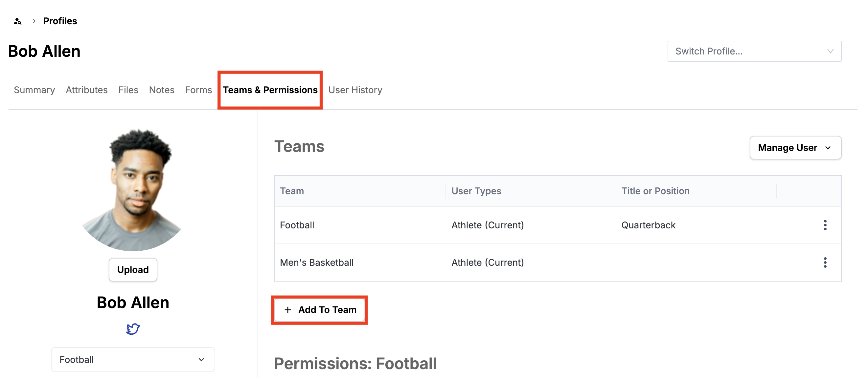Screen dimensions: 868x378
Task: Click the chevron on Manage User
Action: [x=829, y=148]
